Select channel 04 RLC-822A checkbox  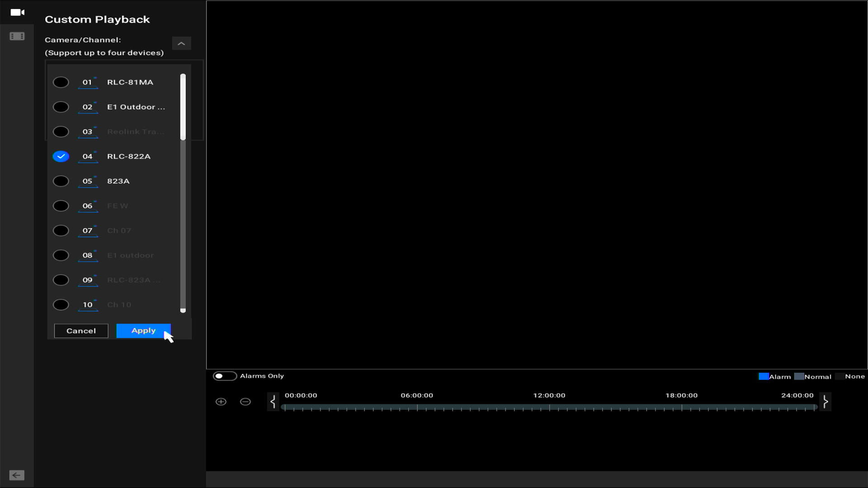[x=61, y=156]
